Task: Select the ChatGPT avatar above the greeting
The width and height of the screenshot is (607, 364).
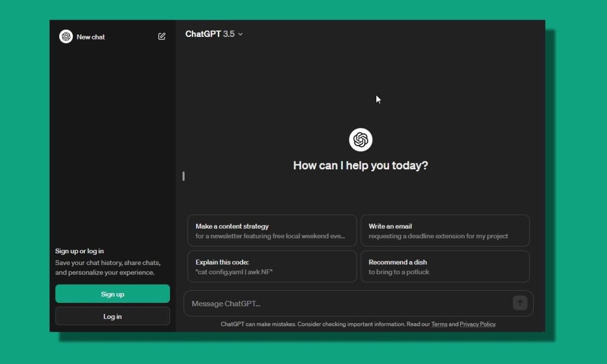Action: click(360, 140)
